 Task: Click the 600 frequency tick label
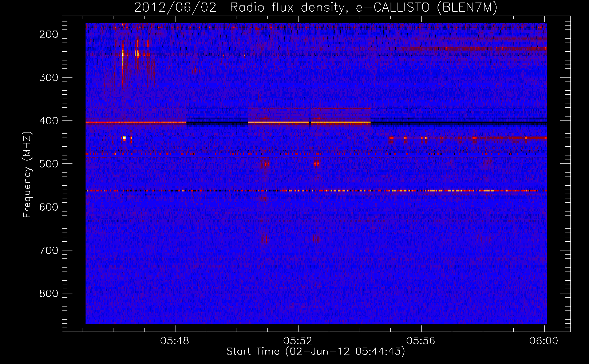(x=49, y=207)
